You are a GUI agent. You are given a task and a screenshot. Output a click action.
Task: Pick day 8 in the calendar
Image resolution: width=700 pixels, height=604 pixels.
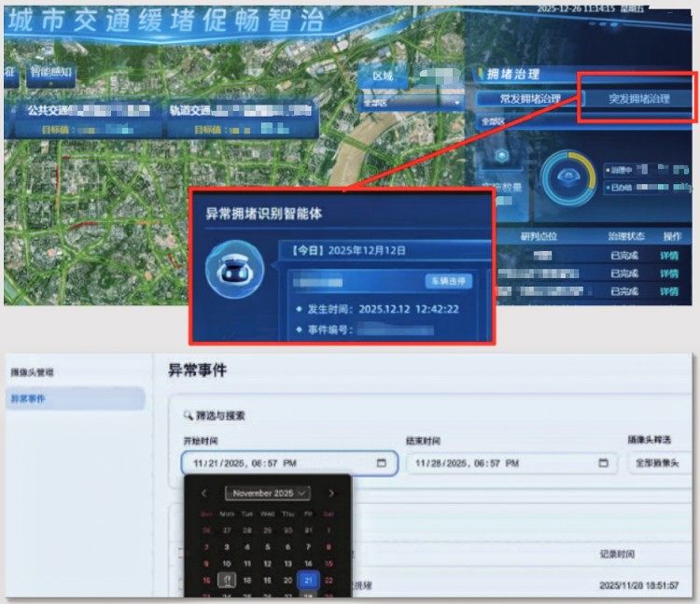click(329, 547)
